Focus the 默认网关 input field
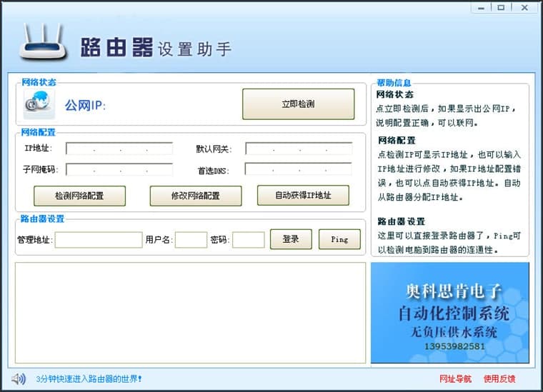The height and width of the screenshot is (392, 543). [x=299, y=149]
